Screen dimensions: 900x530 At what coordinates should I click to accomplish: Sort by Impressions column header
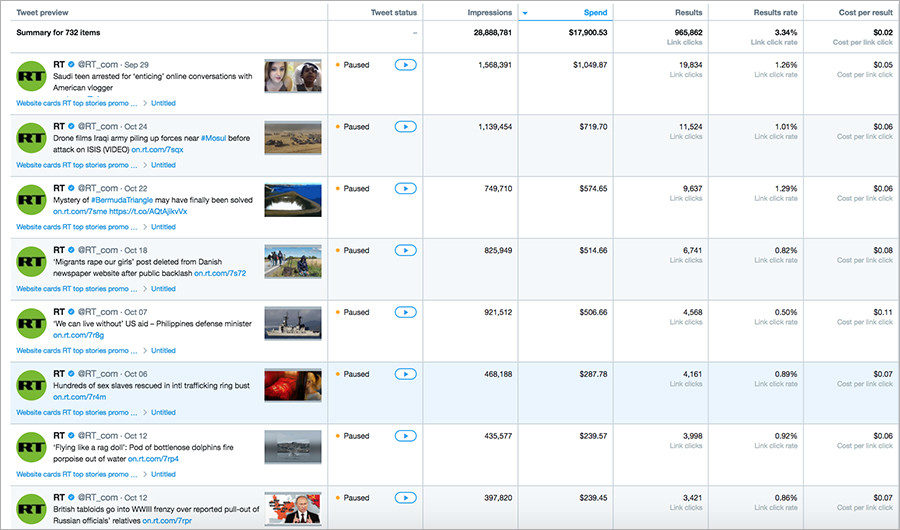coord(490,12)
